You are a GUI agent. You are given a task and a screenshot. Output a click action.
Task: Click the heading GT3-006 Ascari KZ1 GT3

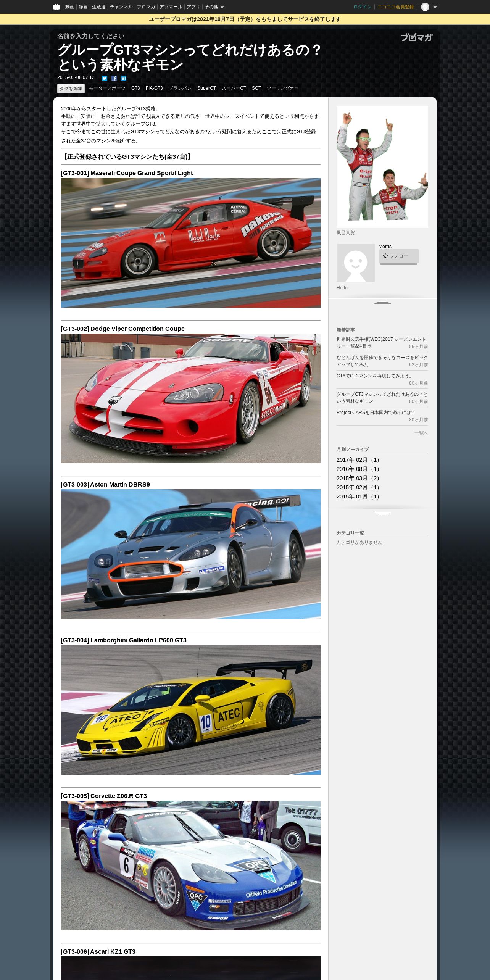pyautogui.click(x=98, y=951)
